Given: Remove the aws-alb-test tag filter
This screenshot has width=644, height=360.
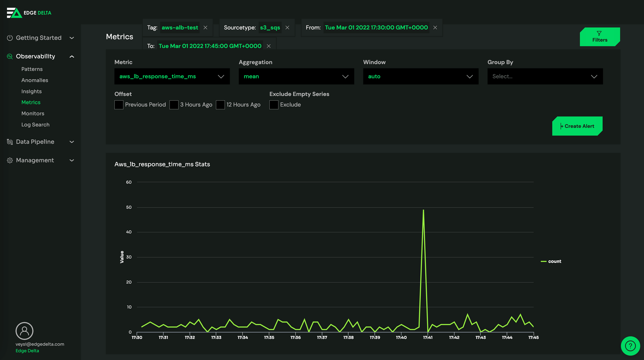Looking at the screenshot, I should point(205,27).
